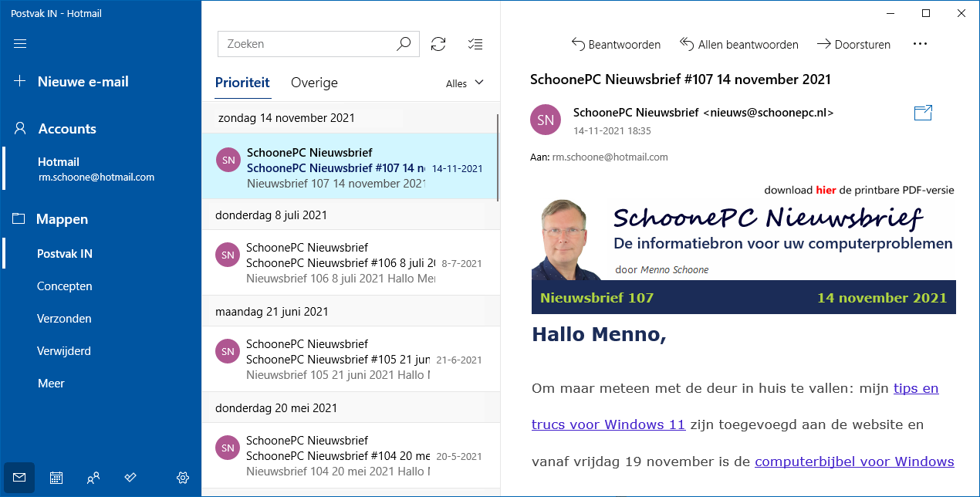The image size is (980, 497).
Task: Sync mailbox with the refresh icon
Action: point(438,44)
